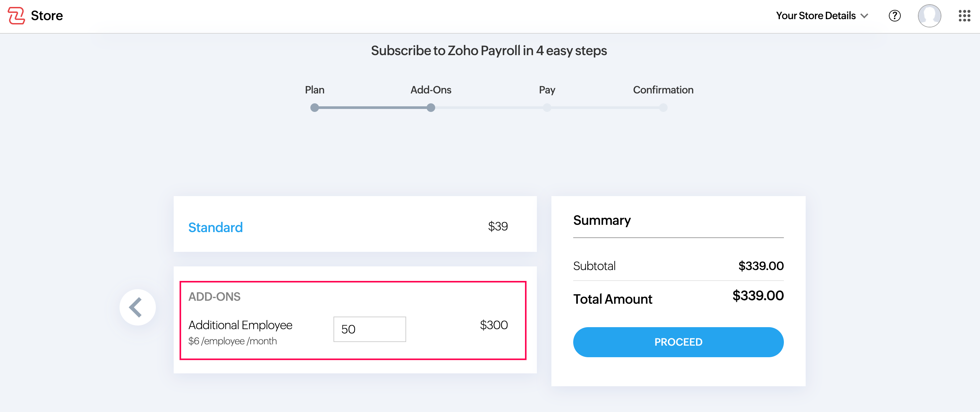The width and height of the screenshot is (980, 412).
Task: Click the $339.00 Total Amount value
Action: 758,295
